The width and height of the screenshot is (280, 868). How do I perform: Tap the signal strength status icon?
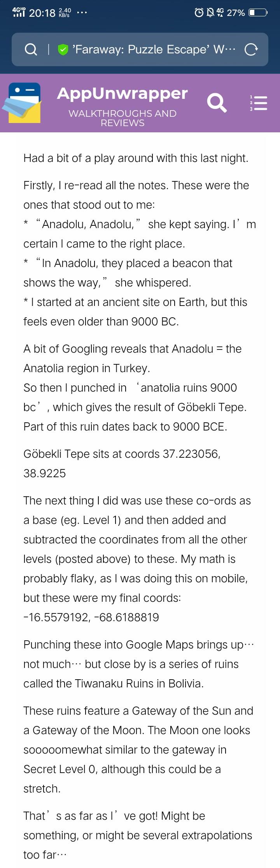tap(19, 12)
